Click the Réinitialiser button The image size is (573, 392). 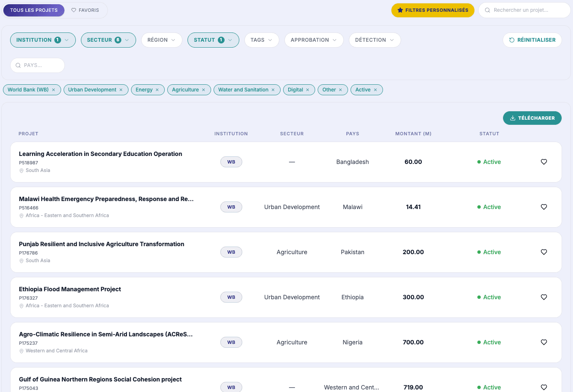tap(532, 40)
